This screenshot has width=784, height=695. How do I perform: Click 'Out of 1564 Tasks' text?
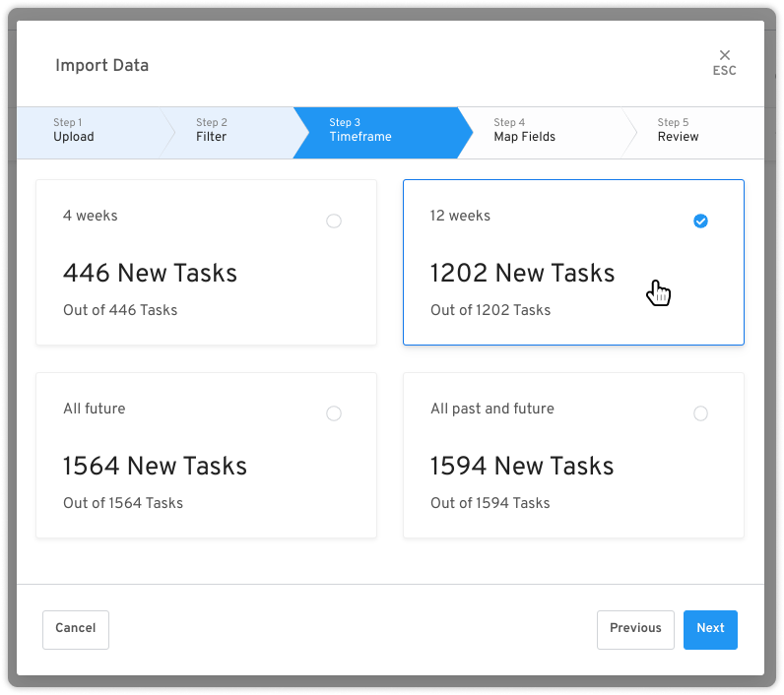tap(123, 503)
